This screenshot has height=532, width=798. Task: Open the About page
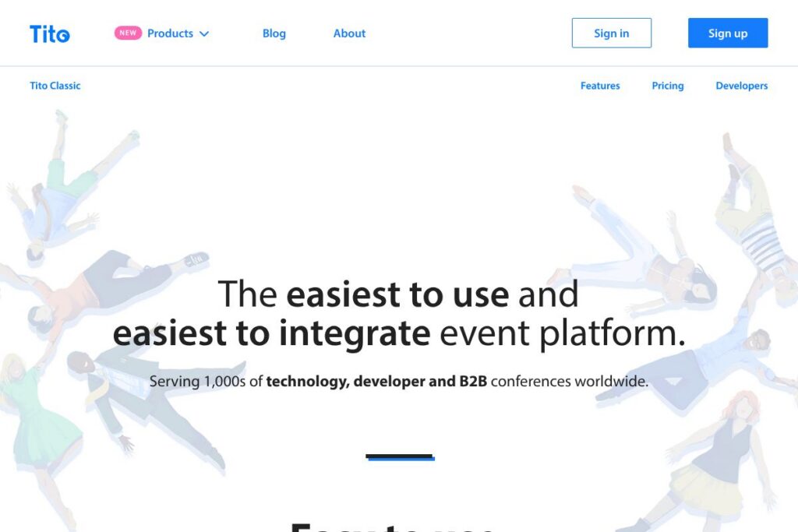click(x=349, y=33)
